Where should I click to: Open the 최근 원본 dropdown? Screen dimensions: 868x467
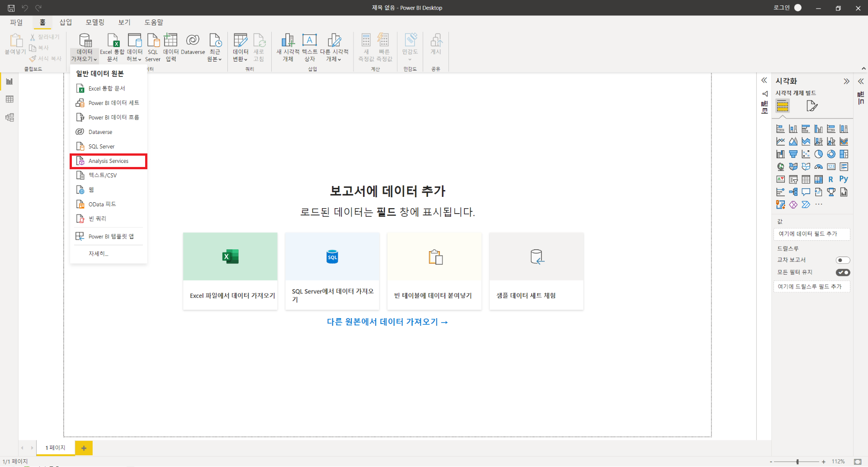point(215,47)
